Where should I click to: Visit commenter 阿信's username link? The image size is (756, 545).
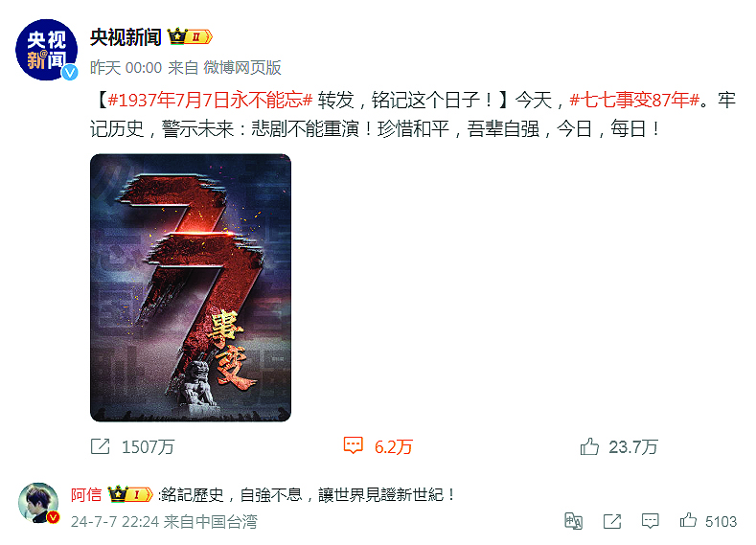86,494
